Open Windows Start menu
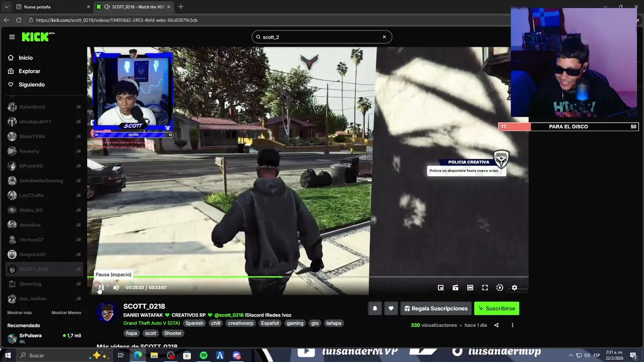This screenshot has width=644, height=362. [x=8, y=355]
